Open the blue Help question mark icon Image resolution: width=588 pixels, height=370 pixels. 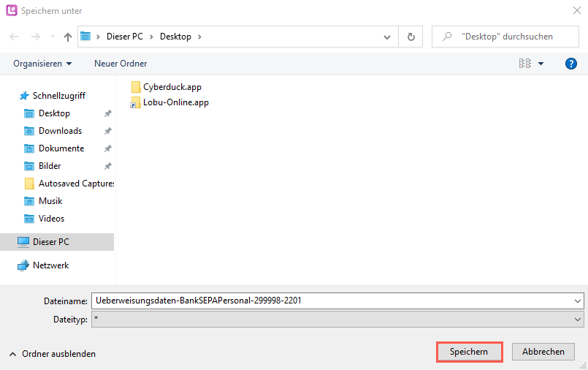(x=571, y=64)
